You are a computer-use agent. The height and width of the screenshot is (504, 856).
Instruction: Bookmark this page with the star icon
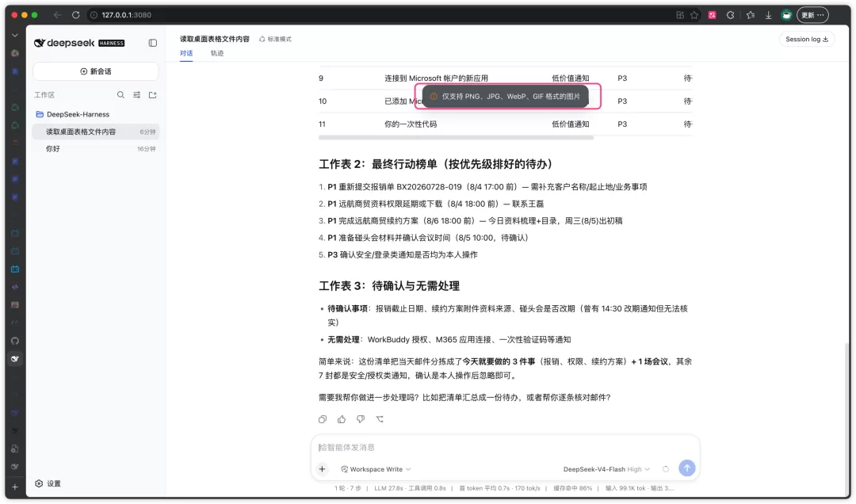pyautogui.click(x=694, y=15)
